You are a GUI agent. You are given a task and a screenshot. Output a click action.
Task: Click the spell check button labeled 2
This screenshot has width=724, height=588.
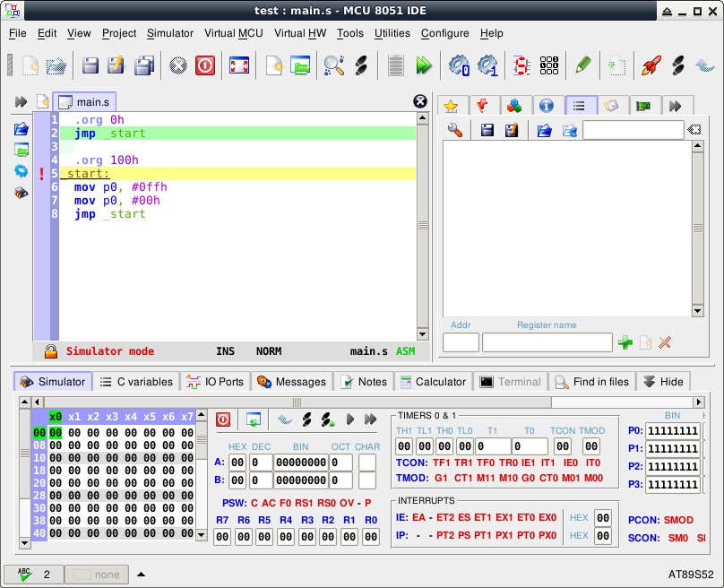click(33, 575)
